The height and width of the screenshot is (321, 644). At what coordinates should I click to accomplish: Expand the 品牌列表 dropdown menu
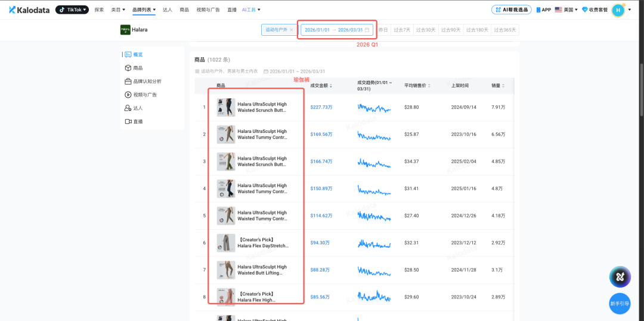click(144, 10)
